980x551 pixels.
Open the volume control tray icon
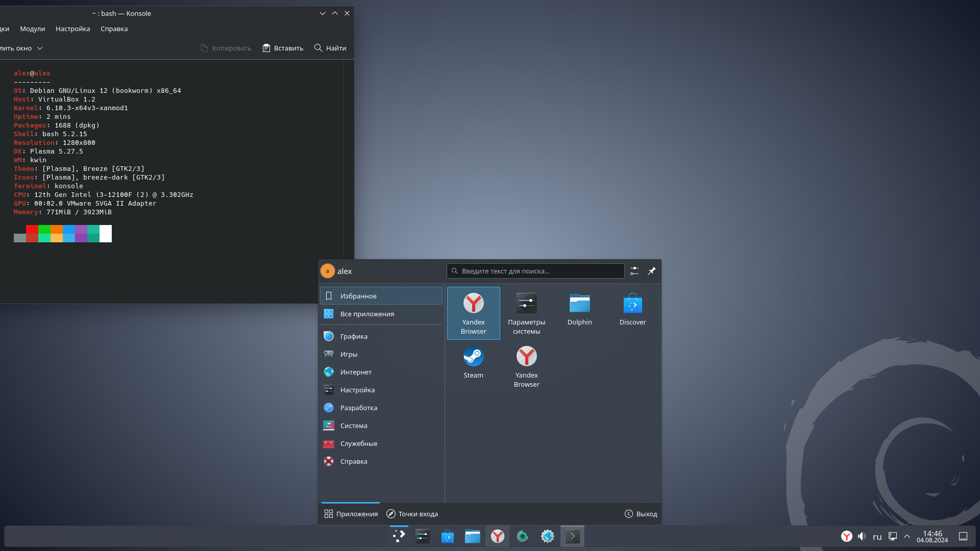862,536
